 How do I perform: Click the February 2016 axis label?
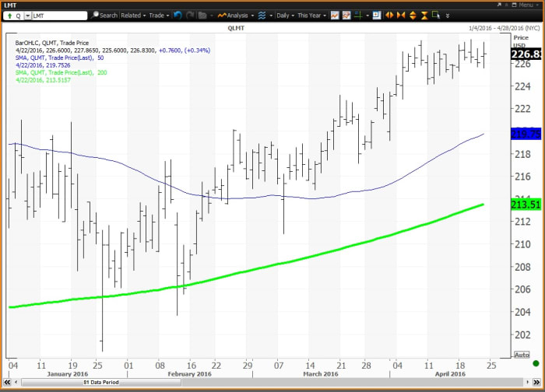189,374
